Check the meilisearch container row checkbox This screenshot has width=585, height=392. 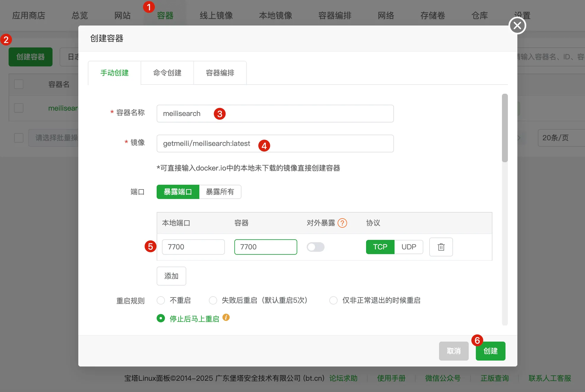(19, 108)
